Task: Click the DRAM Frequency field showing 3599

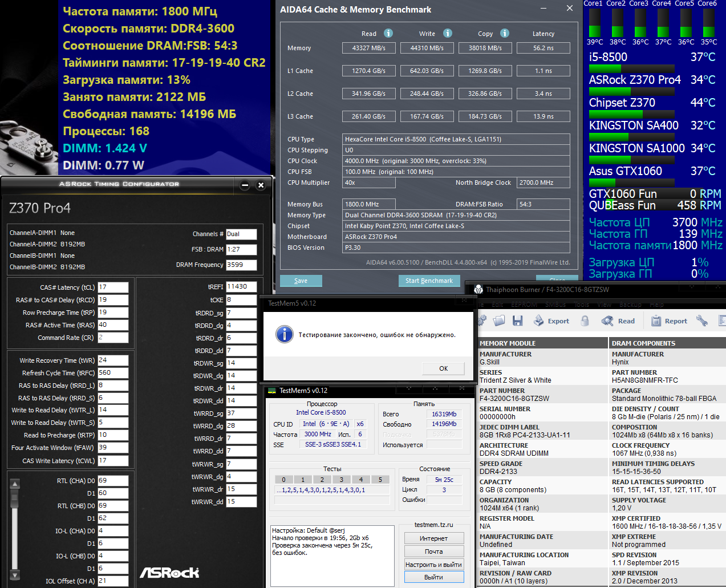Action: point(241,265)
